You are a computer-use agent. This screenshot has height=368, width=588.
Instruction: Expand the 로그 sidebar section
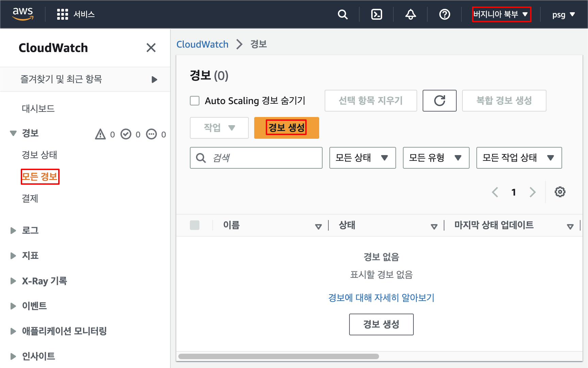pyautogui.click(x=13, y=231)
